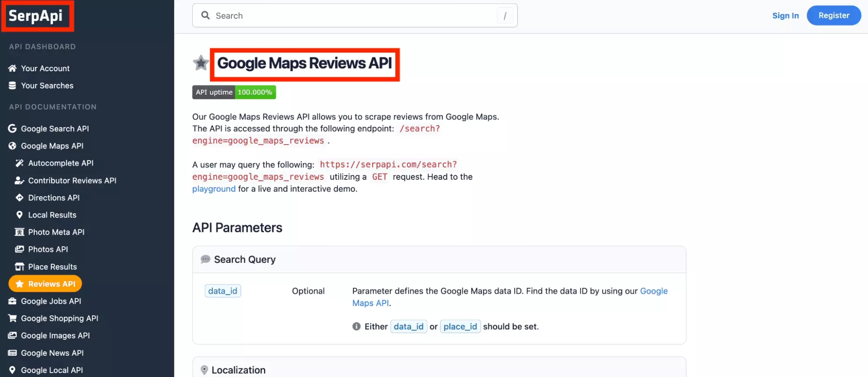Viewport: 868px width, 377px height.
Task: Open the playground link
Action: (x=214, y=189)
